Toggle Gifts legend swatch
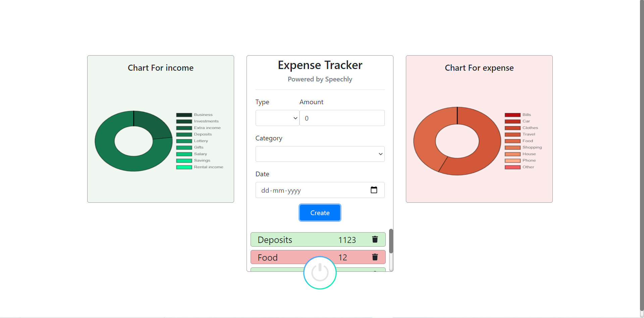The image size is (644, 318). [x=184, y=147]
